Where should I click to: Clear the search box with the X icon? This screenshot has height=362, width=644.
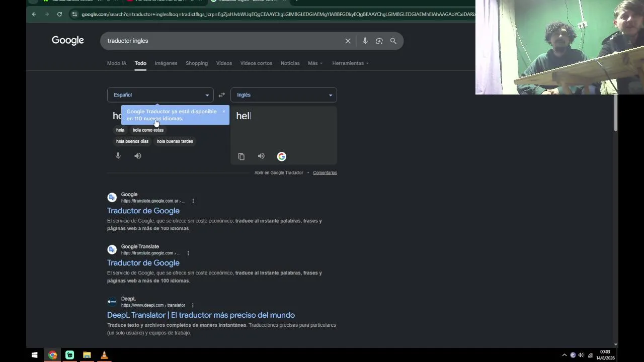click(348, 41)
